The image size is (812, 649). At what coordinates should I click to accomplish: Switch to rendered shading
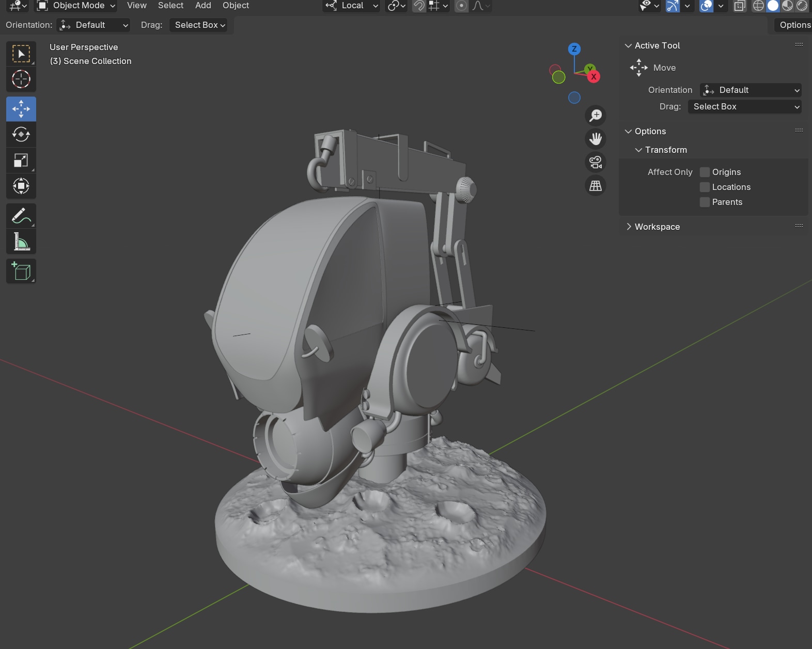802,6
